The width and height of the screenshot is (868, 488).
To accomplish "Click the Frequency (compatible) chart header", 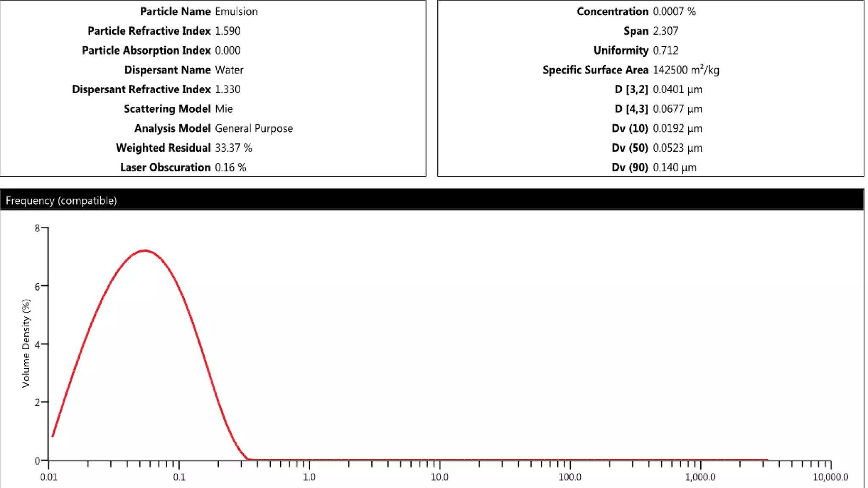I will click(x=61, y=200).
